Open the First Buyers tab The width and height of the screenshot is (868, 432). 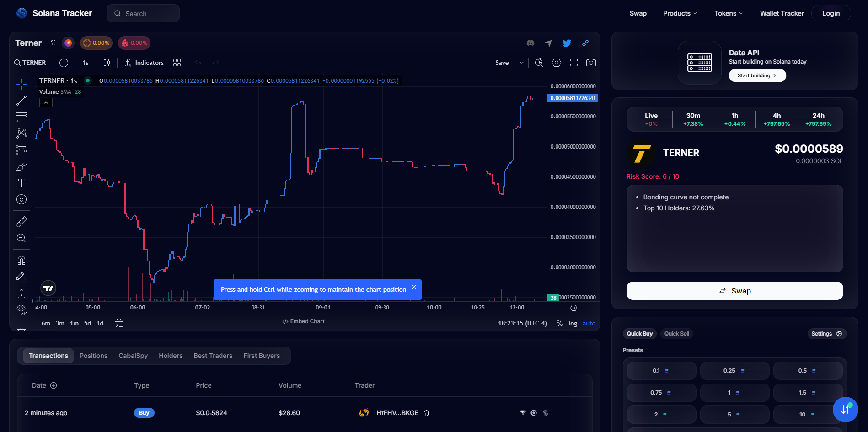pyautogui.click(x=262, y=356)
